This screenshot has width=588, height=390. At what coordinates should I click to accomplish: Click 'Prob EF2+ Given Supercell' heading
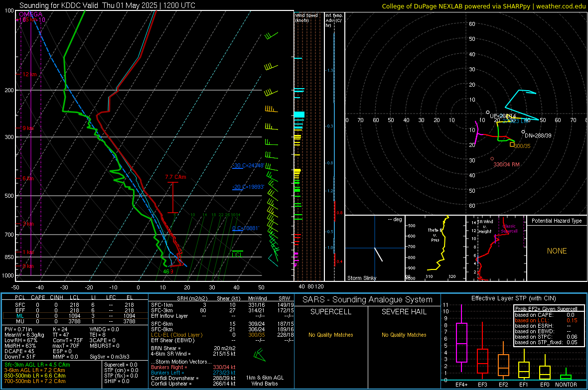coord(546,309)
